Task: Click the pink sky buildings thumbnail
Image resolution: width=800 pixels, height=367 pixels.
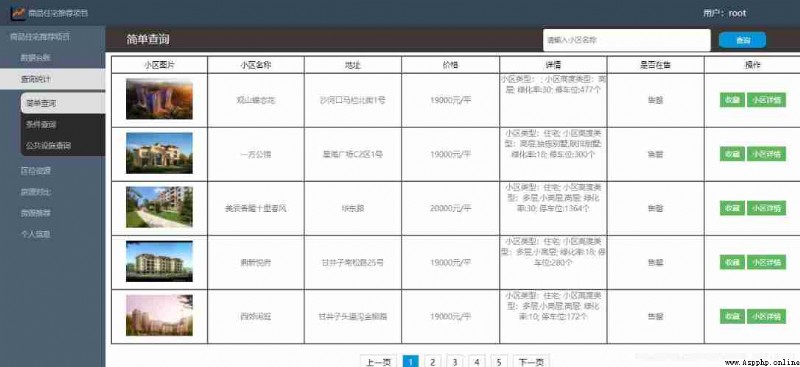Action: coord(159,315)
